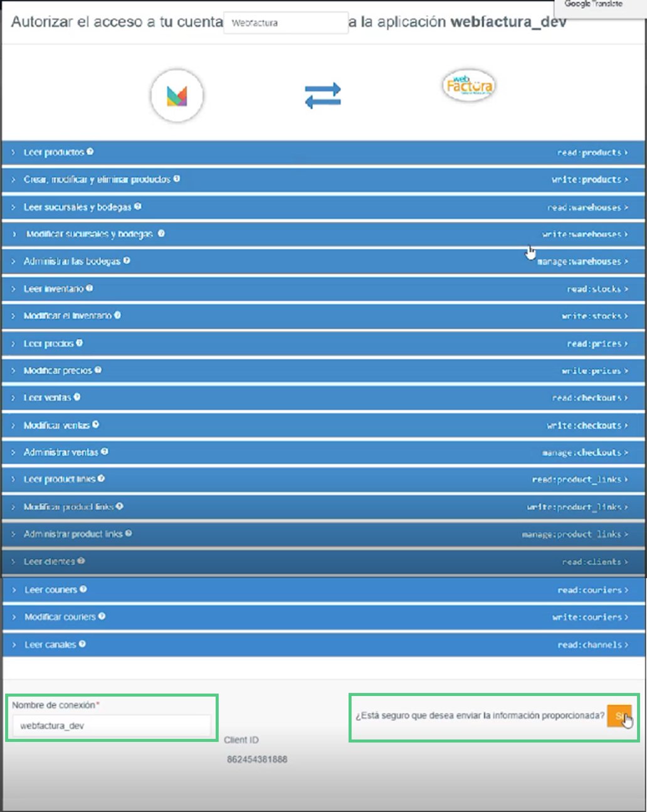Click the Client ID label text
The height and width of the screenshot is (812, 647).
[241, 740]
